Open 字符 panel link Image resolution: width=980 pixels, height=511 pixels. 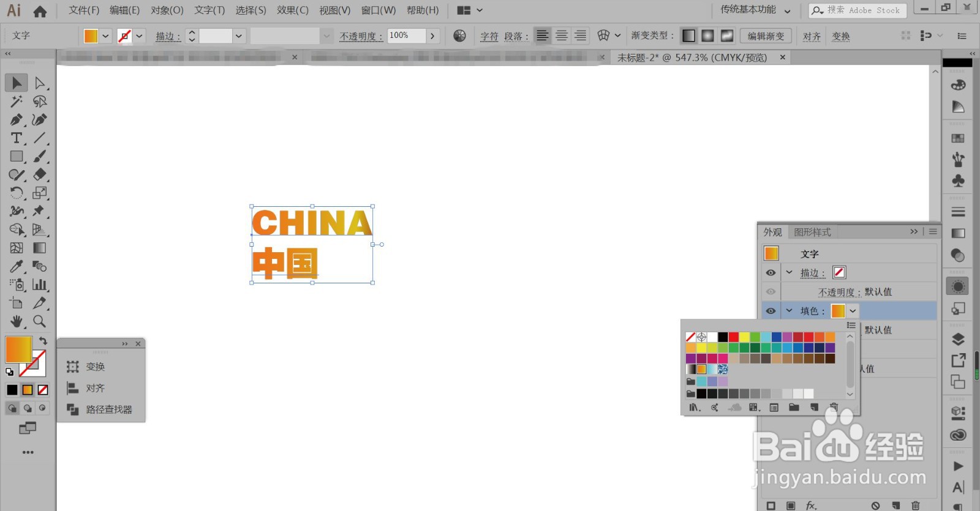click(x=489, y=36)
